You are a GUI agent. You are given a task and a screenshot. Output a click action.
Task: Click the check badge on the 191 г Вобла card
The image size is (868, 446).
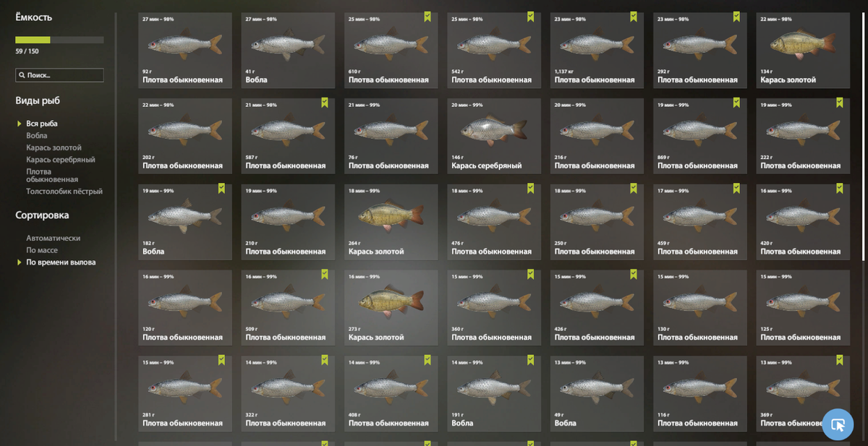pos(530,360)
